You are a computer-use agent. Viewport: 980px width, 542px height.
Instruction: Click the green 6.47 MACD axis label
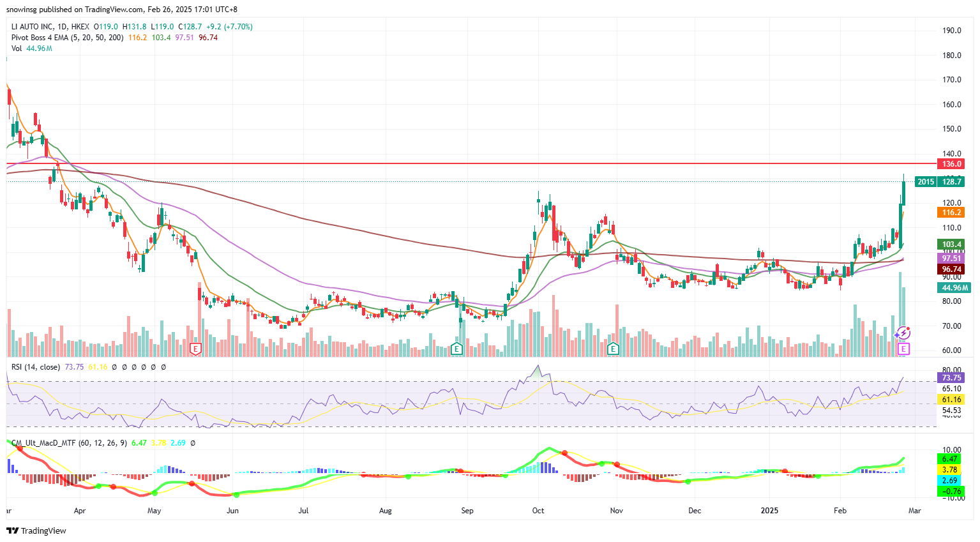click(950, 459)
